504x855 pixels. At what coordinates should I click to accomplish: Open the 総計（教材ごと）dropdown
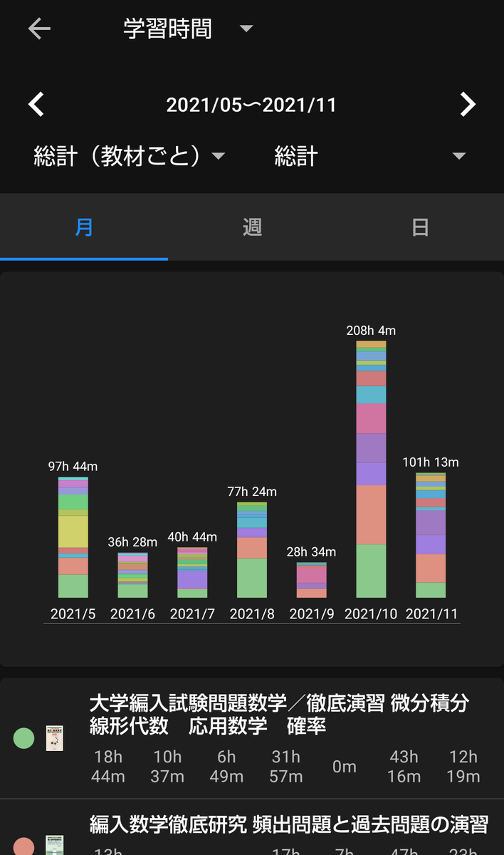click(130, 156)
